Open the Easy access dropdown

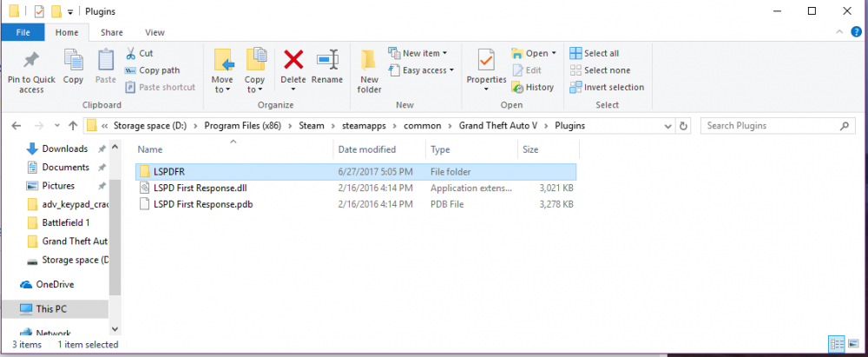point(421,70)
